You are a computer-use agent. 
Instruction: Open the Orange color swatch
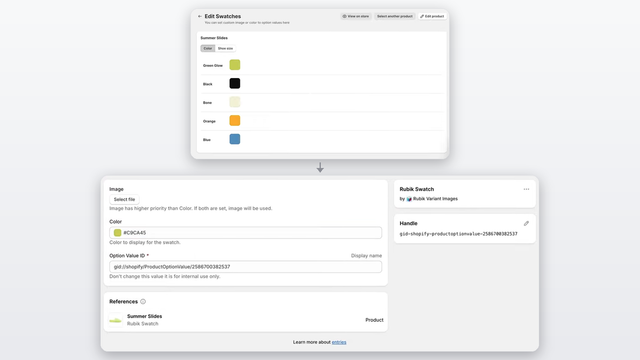pos(235,120)
